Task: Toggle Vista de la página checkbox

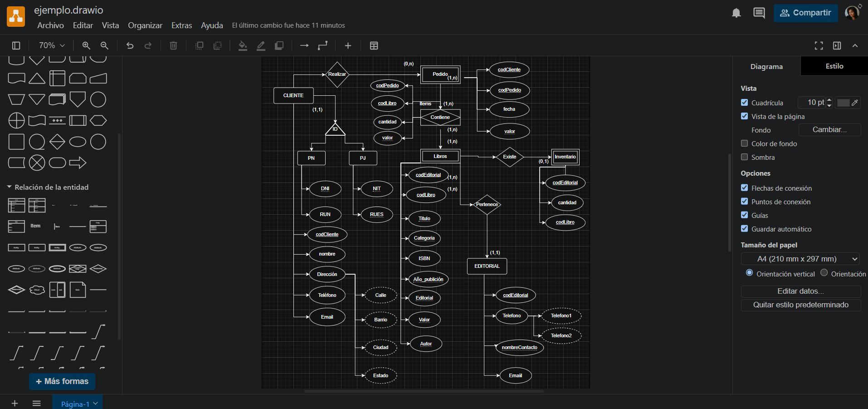Action: pos(744,116)
